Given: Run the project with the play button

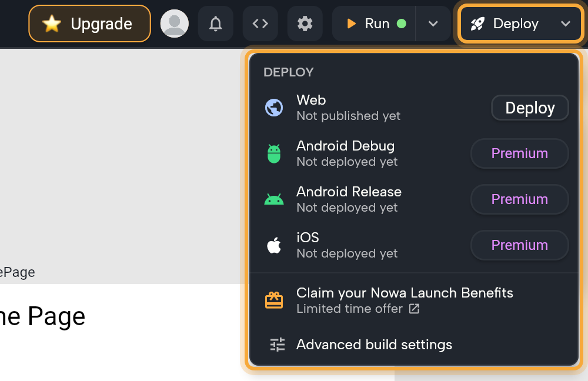Looking at the screenshot, I should click(x=374, y=24).
